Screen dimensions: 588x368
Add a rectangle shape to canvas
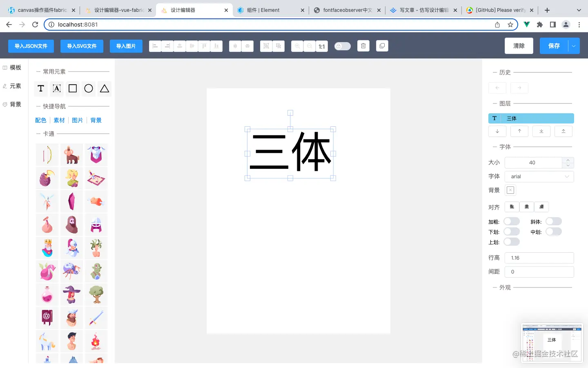tap(72, 88)
